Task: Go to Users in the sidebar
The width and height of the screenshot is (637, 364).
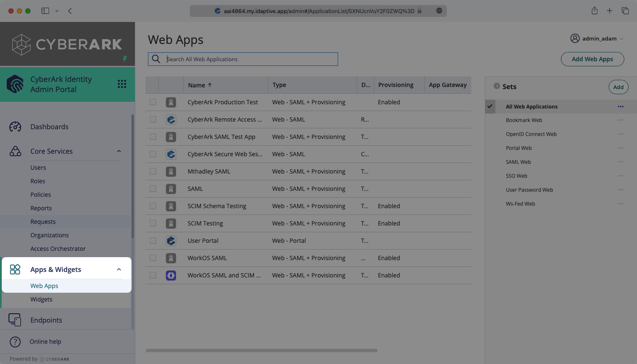Action: [x=38, y=168]
